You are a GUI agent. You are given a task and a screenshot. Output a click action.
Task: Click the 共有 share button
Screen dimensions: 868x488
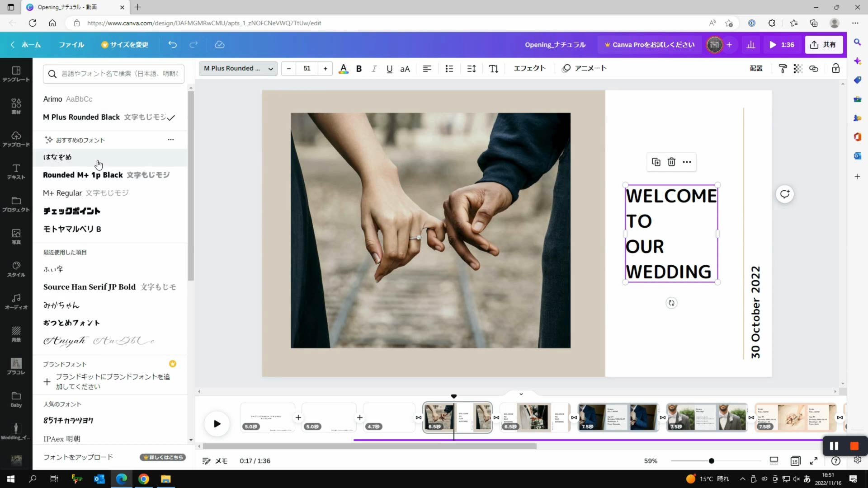(x=823, y=45)
